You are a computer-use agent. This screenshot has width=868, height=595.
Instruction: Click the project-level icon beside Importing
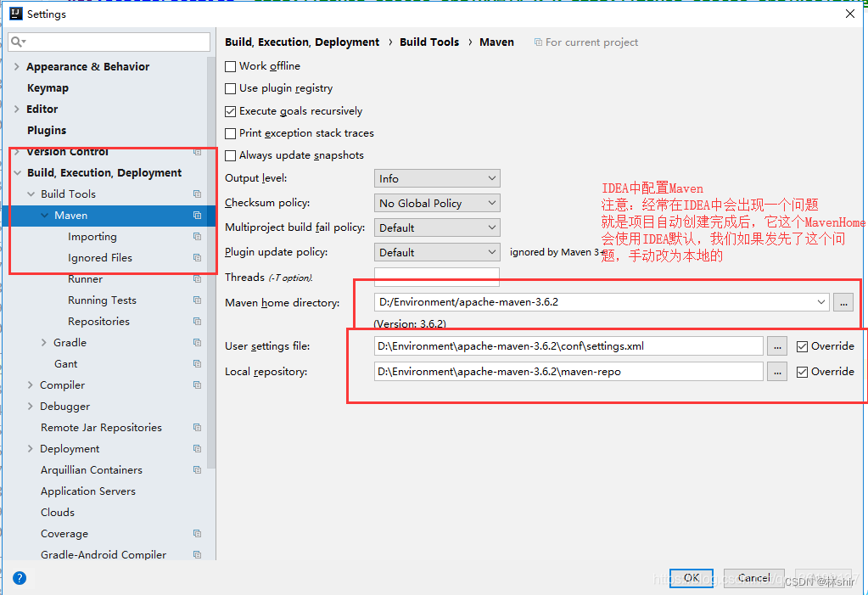tap(197, 236)
